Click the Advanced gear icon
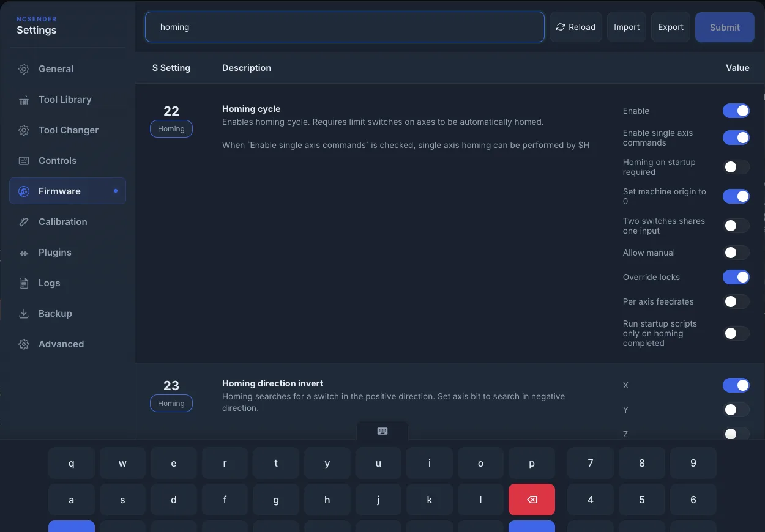 (24, 344)
